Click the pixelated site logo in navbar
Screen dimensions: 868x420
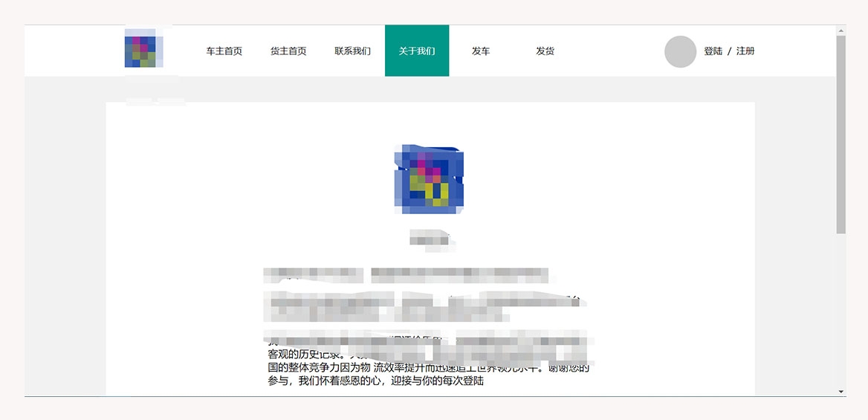143,51
